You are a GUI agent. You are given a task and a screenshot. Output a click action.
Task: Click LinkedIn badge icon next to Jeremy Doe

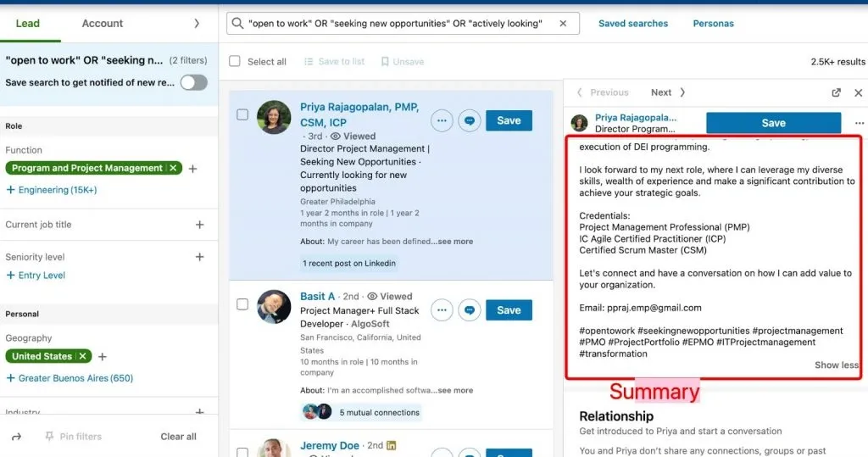pos(392,445)
